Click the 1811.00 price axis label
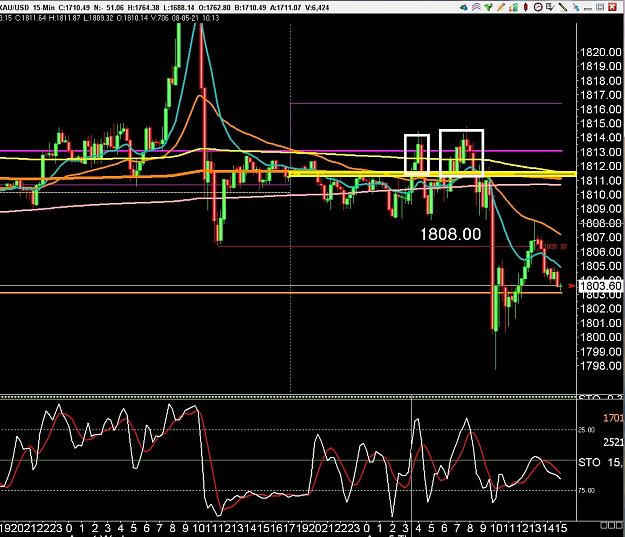 point(601,180)
